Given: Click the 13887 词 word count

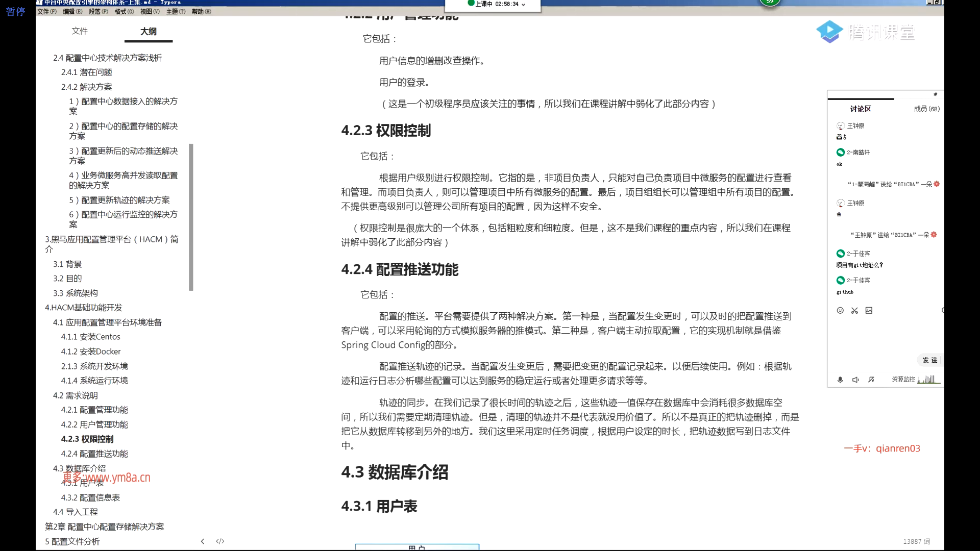Looking at the screenshot, I should coord(916,541).
